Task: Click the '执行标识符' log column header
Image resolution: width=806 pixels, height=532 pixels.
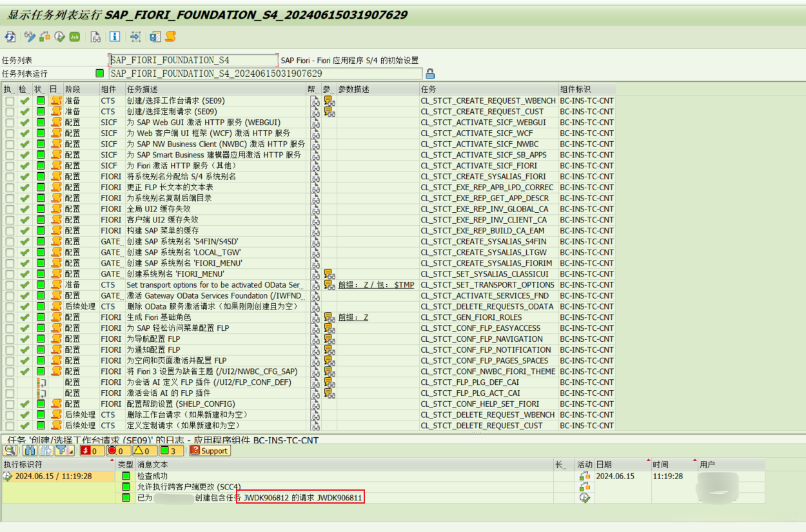Action: pyautogui.click(x=60, y=464)
